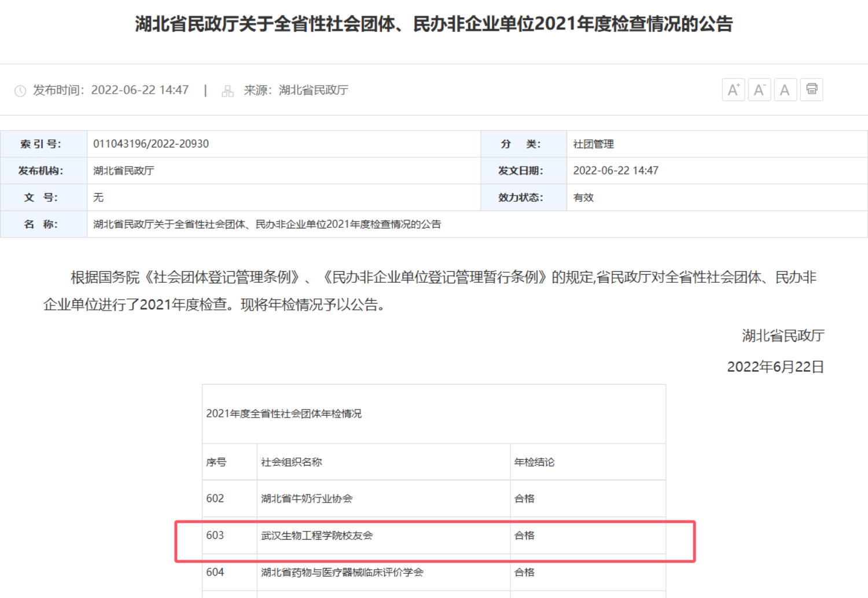The height and width of the screenshot is (598, 868).
Task: Click the printer icon to print page
Action: click(x=812, y=89)
